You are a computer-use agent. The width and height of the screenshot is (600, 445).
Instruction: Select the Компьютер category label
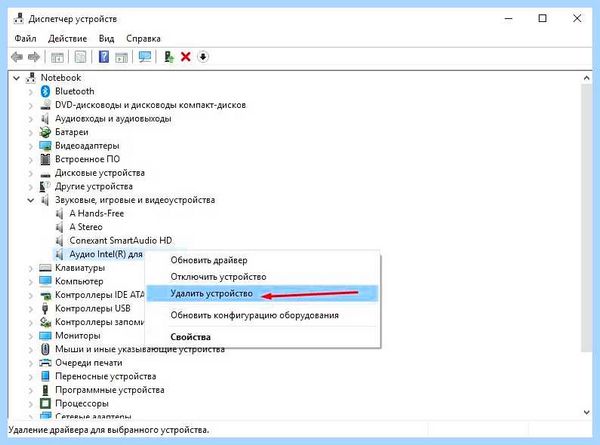79,281
